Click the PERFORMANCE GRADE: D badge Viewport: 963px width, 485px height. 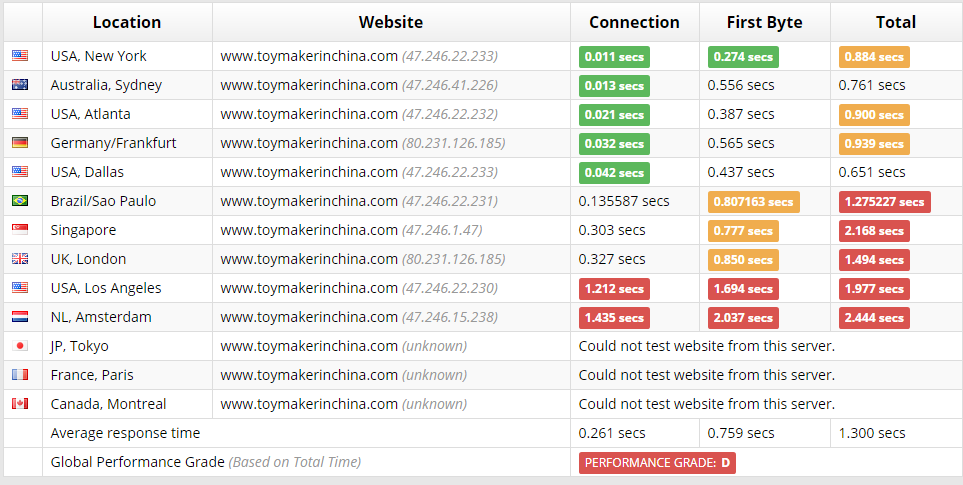click(657, 463)
